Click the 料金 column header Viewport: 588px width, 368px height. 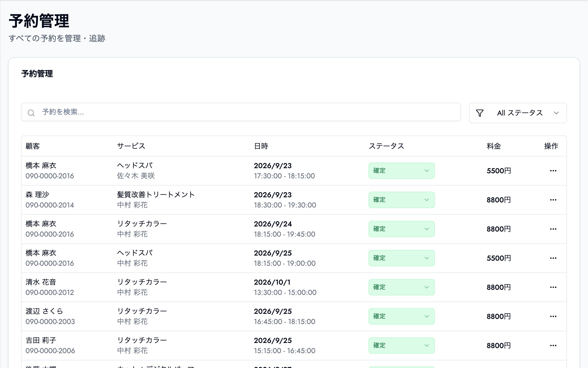click(x=494, y=146)
